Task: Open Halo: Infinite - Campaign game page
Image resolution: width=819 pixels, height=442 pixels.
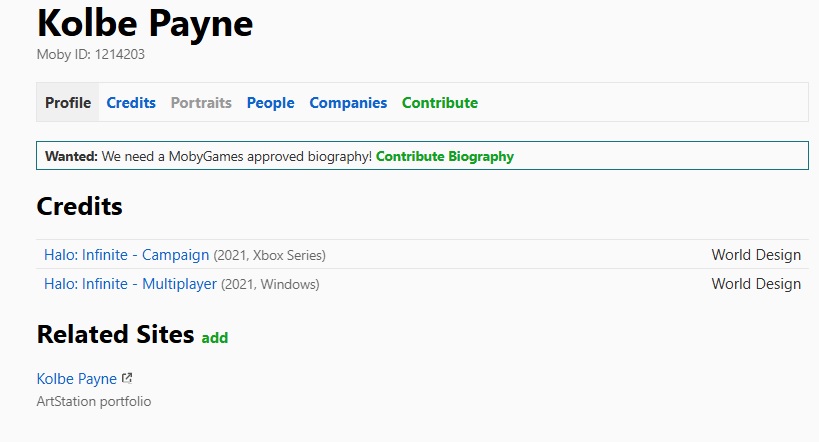Action: [x=126, y=255]
